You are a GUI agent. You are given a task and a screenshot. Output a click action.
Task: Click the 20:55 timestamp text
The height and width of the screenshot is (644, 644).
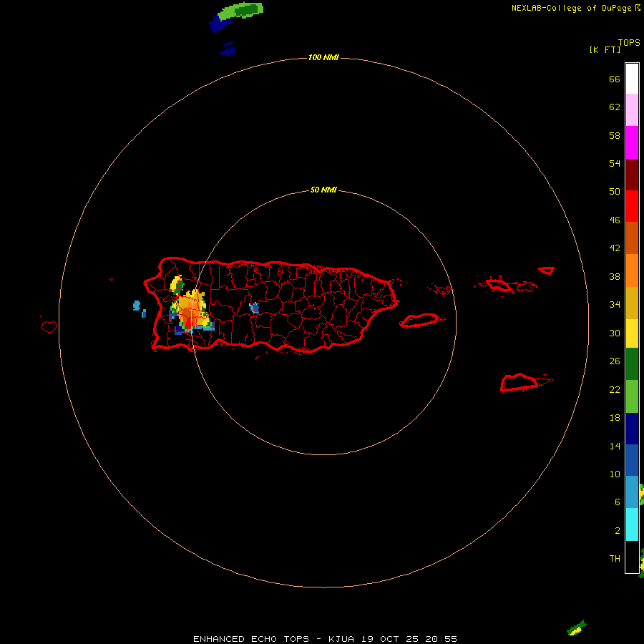[x=441, y=639]
